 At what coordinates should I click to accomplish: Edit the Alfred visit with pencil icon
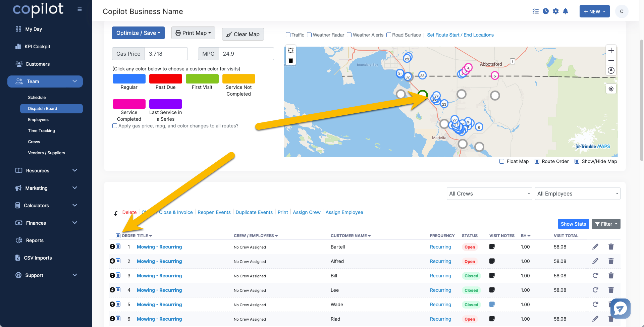pos(595,261)
